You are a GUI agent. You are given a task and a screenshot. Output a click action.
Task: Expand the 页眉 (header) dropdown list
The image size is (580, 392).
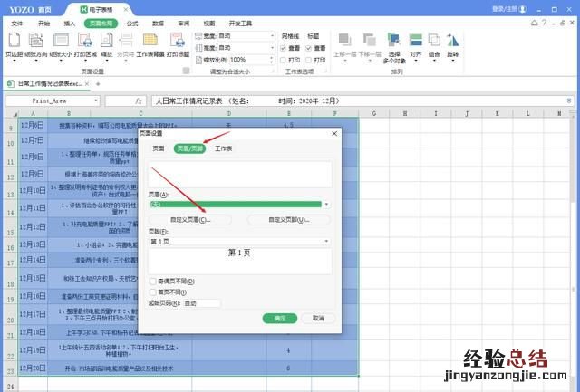(x=326, y=205)
